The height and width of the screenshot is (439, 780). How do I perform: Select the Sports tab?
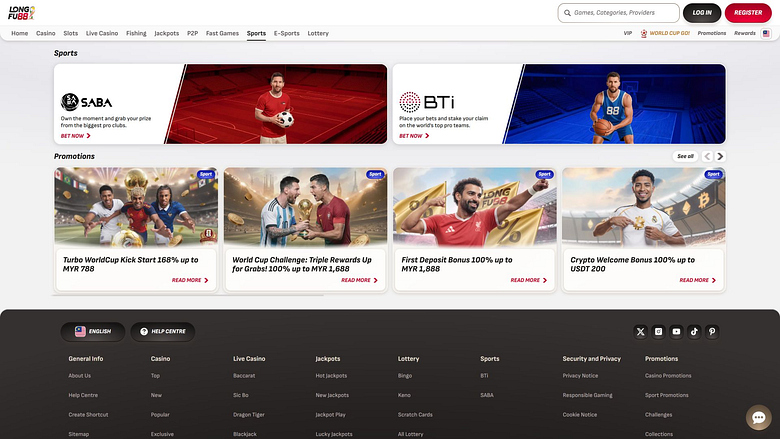(x=256, y=33)
